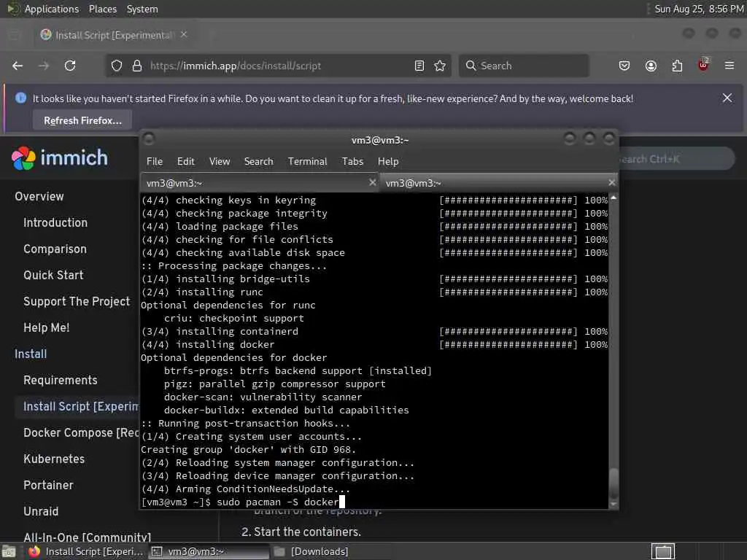Screen dimensions: 747x560
Task: Close the Install Script browser tab
Action: tap(184, 34)
